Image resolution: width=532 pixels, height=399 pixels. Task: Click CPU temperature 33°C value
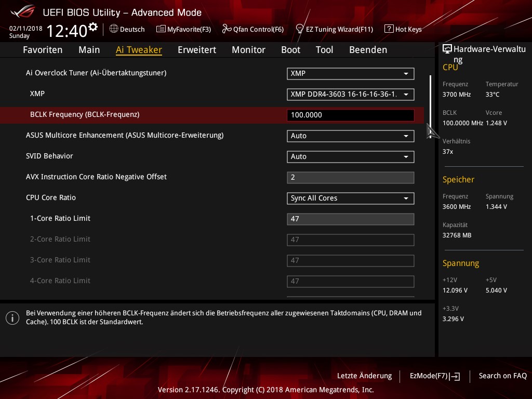(x=493, y=95)
